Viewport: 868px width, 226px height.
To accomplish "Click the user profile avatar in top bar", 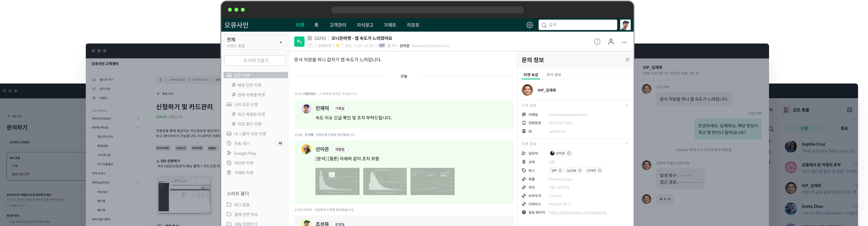I will pos(626,25).
